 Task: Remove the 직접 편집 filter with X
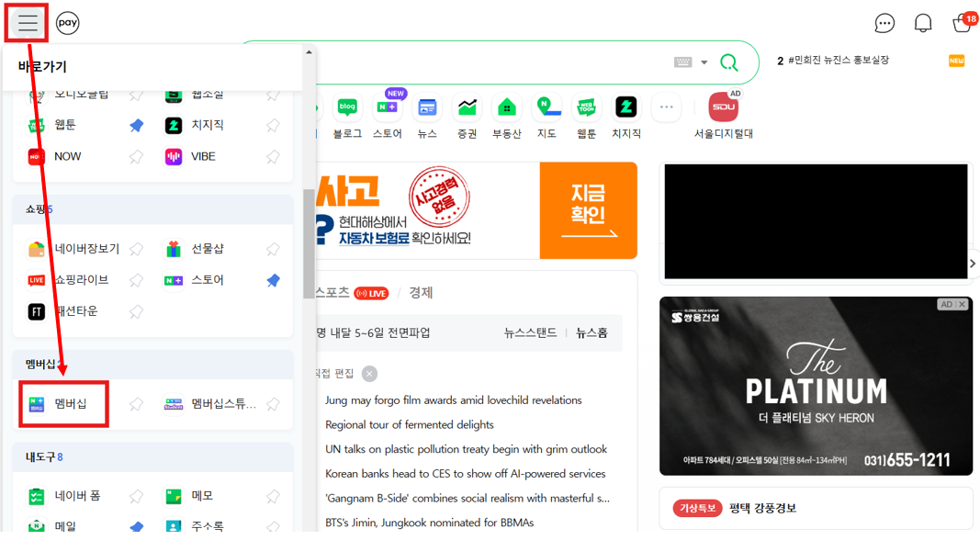[x=370, y=374]
